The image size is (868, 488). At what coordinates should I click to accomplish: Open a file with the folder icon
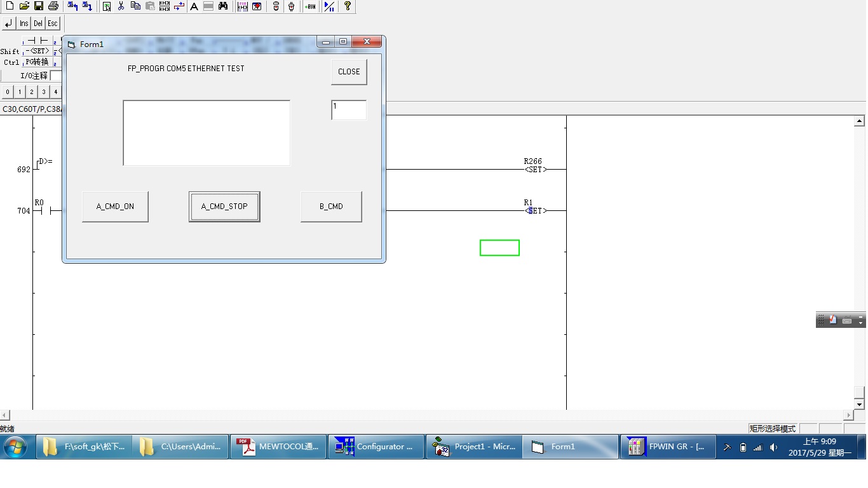24,6
